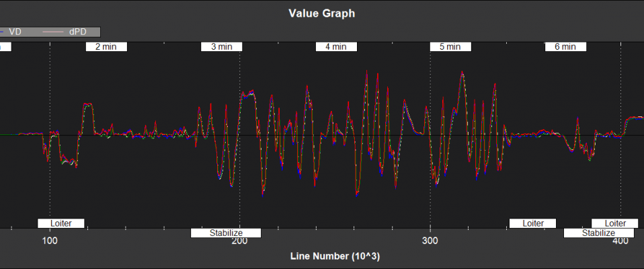The image size is (644, 269).
Task: Jump to the 5 min marker
Action: coord(450,47)
